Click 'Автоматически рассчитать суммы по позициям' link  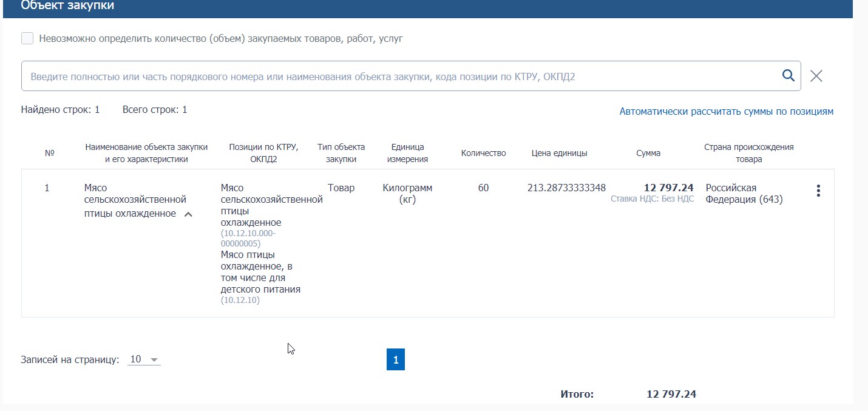tap(727, 112)
